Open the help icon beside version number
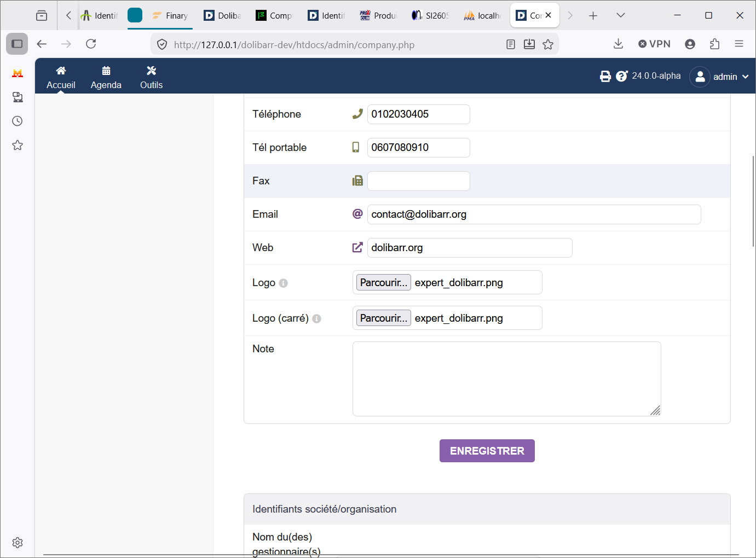 621,76
